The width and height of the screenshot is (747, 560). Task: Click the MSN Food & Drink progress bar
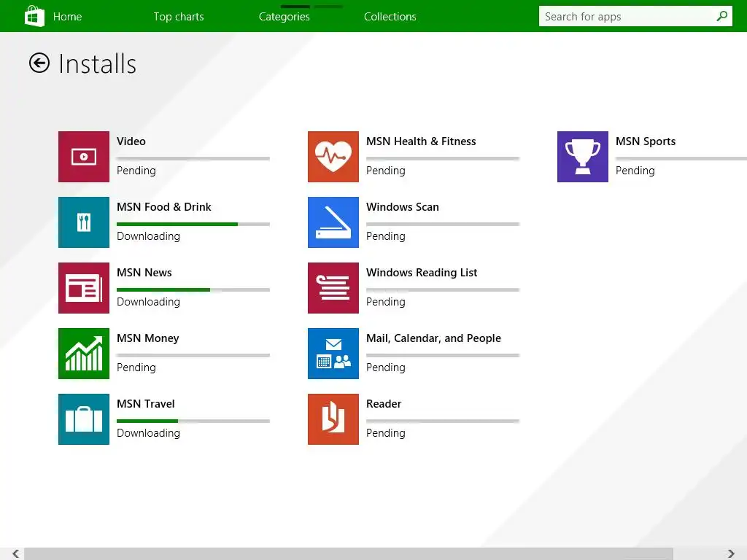click(x=193, y=225)
